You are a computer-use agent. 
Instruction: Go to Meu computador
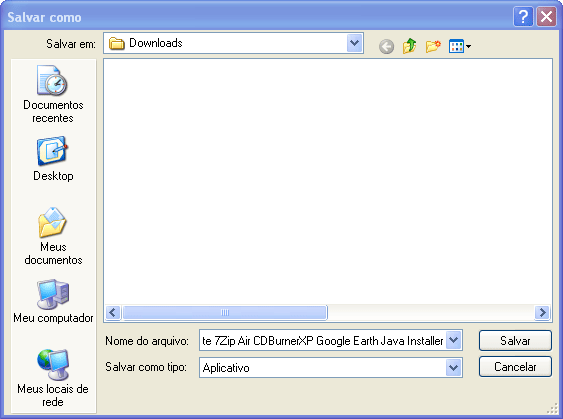click(53, 301)
